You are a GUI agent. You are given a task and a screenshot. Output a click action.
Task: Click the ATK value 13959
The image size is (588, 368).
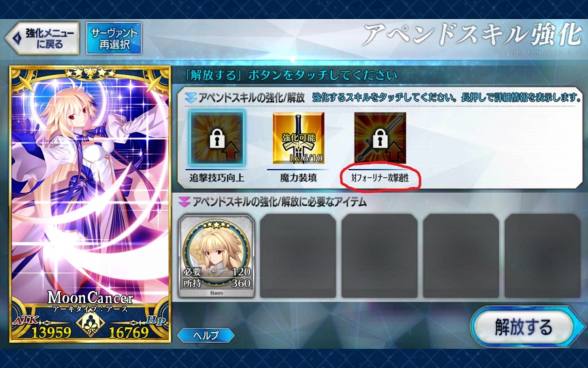tap(51, 332)
